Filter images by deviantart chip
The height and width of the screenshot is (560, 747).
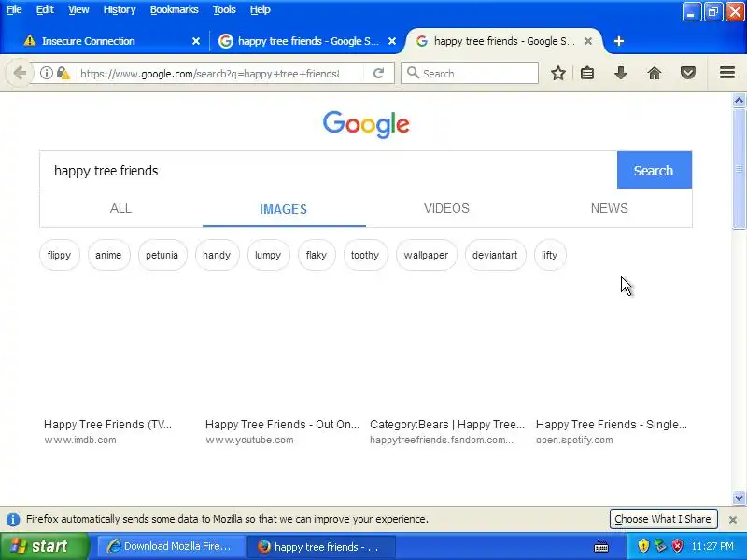[495, 255]
